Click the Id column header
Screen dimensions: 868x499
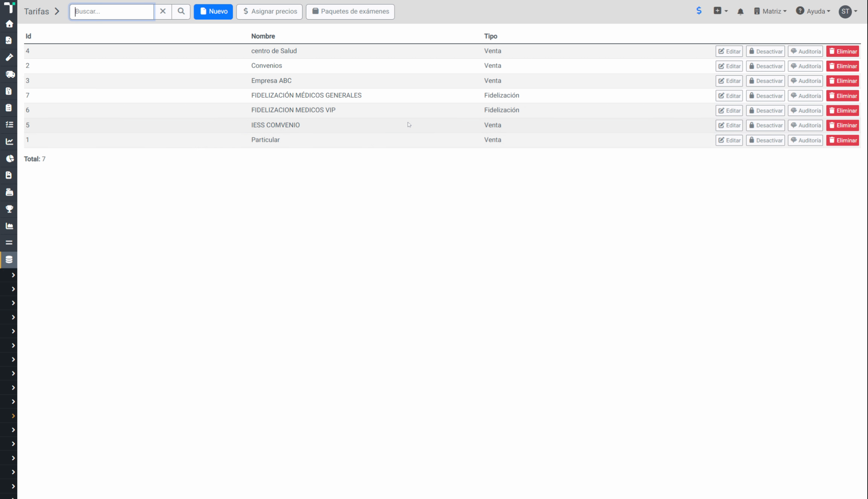pyautogui.click(x=28, y=36)
